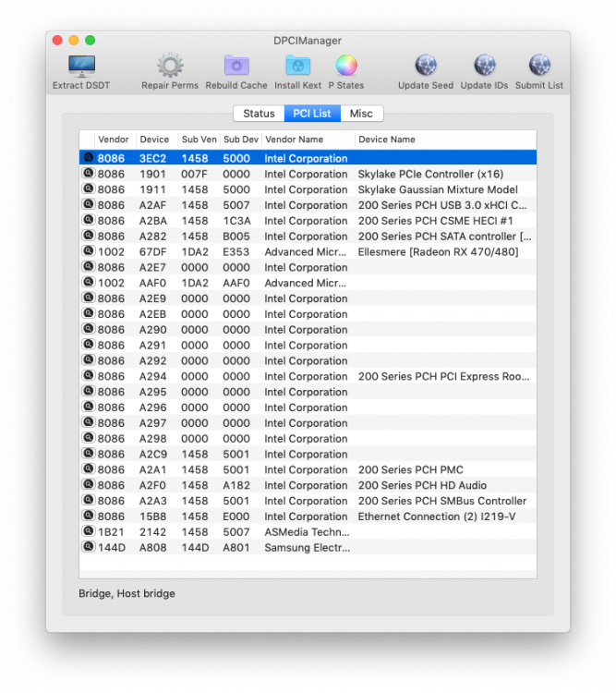Screen dimensions: 616x693
Task: Click the Extract DSDT monitor icon
Action: coord(81,66)
